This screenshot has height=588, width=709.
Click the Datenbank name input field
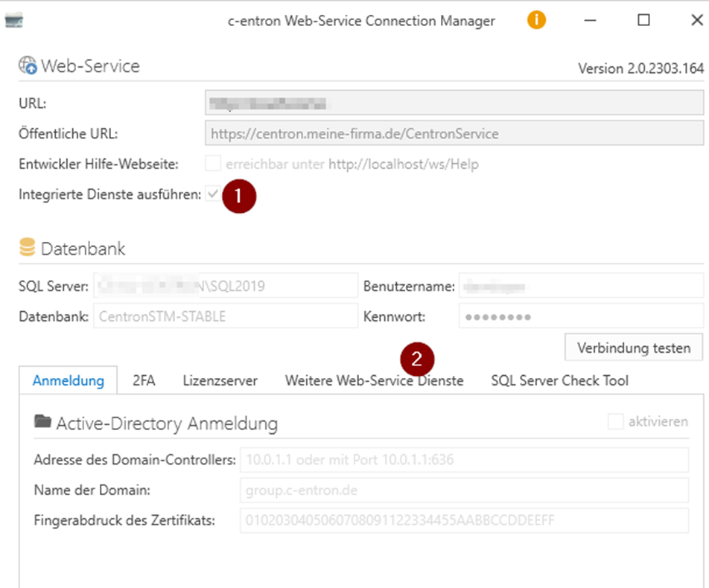point(225,316)
